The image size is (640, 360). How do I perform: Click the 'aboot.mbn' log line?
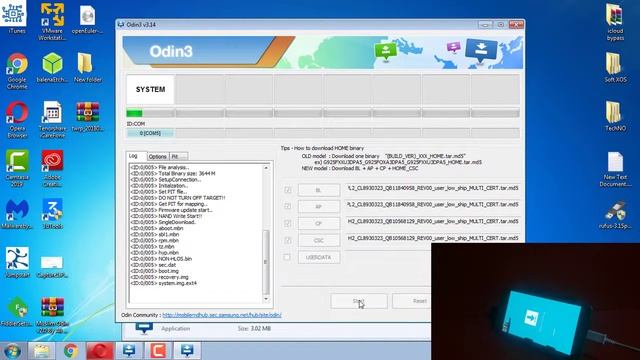[157, 228]
